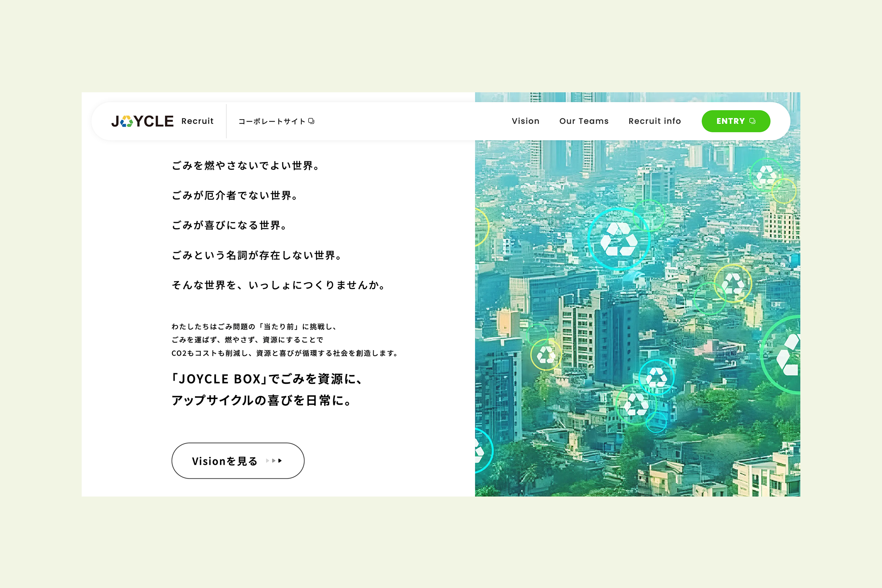Click the triple arrow icon in Vision button
The image size is (882, 588).
click(x=274, y=461)
